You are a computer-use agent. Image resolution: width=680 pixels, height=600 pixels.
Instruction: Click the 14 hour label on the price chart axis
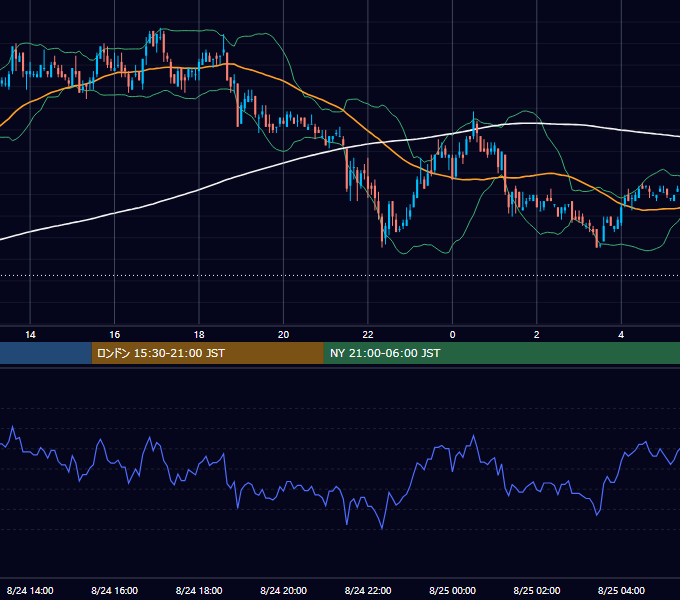coord(30,335)
